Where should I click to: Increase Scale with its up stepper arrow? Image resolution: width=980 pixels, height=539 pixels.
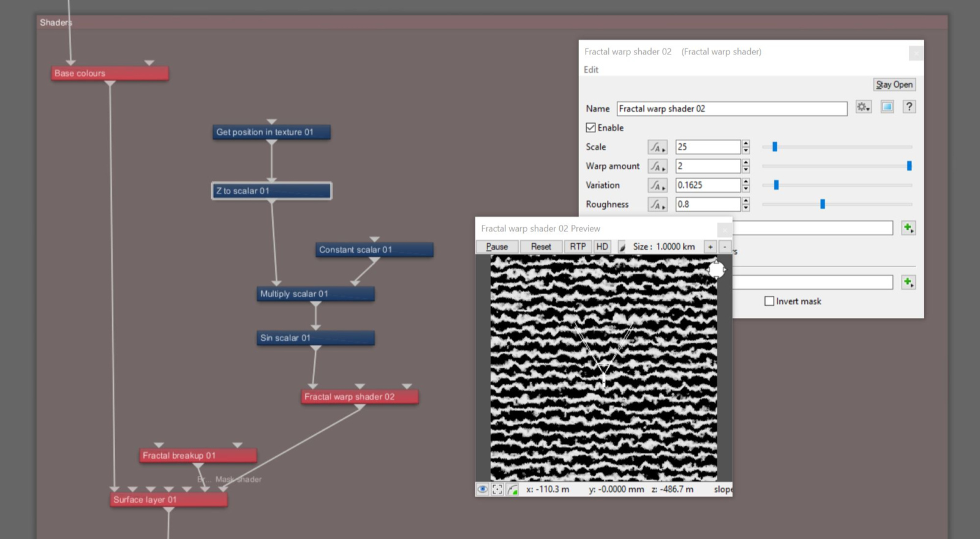[745, 143]
